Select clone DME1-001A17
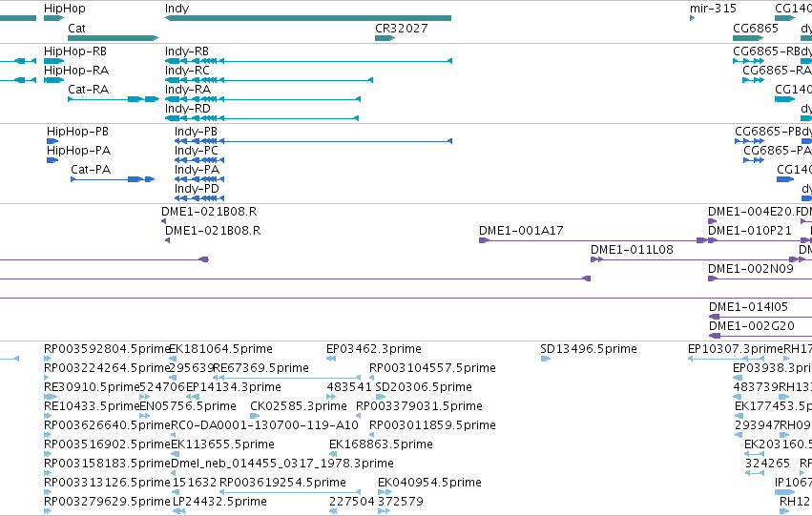812x516 pixels. click(x=521, y=231)
